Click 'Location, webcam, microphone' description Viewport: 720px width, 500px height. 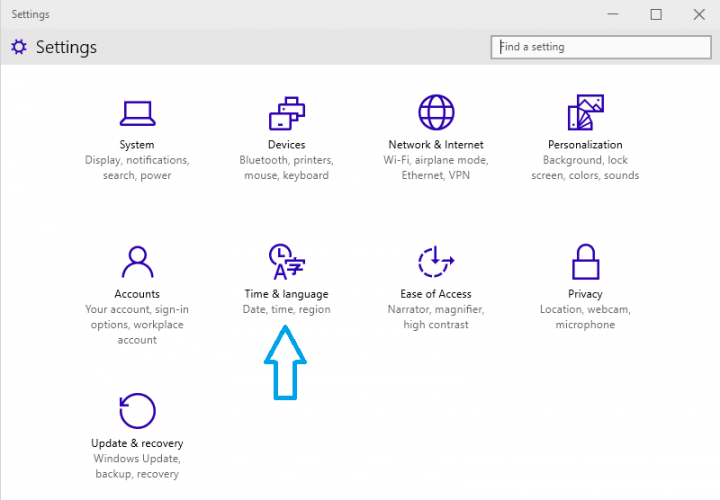pos(585,317)
